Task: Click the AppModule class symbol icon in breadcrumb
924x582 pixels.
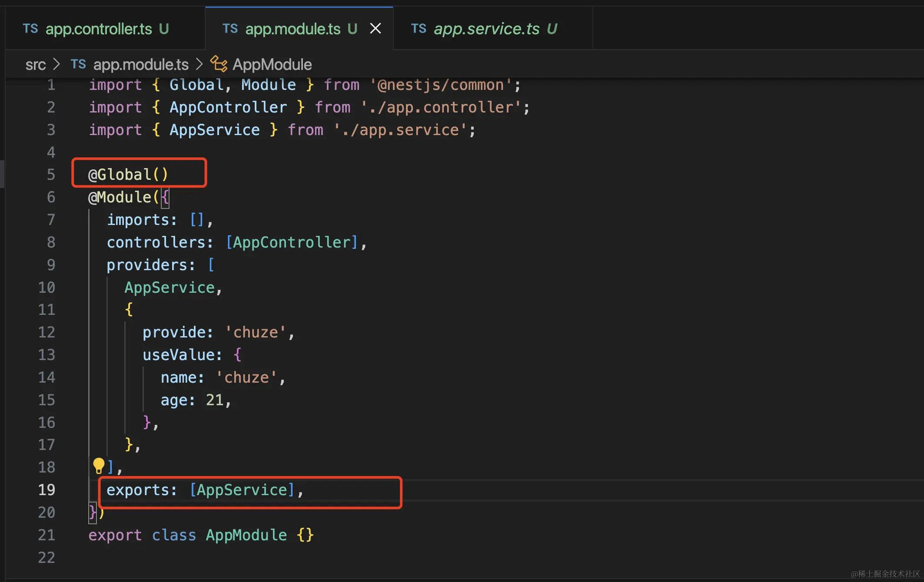Action: coord(219,64)
